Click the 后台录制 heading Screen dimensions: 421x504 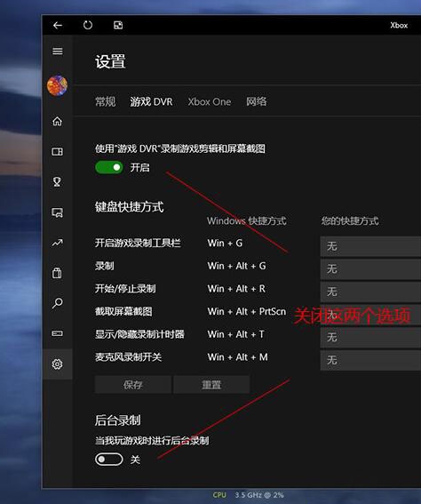coord(117,420)
